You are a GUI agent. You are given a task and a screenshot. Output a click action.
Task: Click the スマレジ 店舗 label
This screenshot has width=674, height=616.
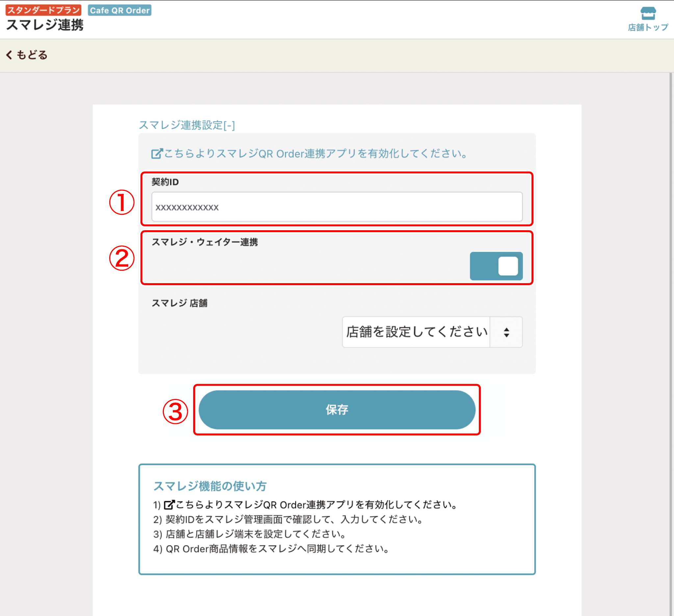pos(180,303)
